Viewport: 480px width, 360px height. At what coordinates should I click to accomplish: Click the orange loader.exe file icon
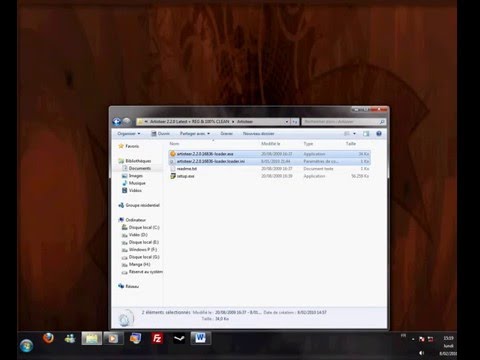tap(173, 154)
